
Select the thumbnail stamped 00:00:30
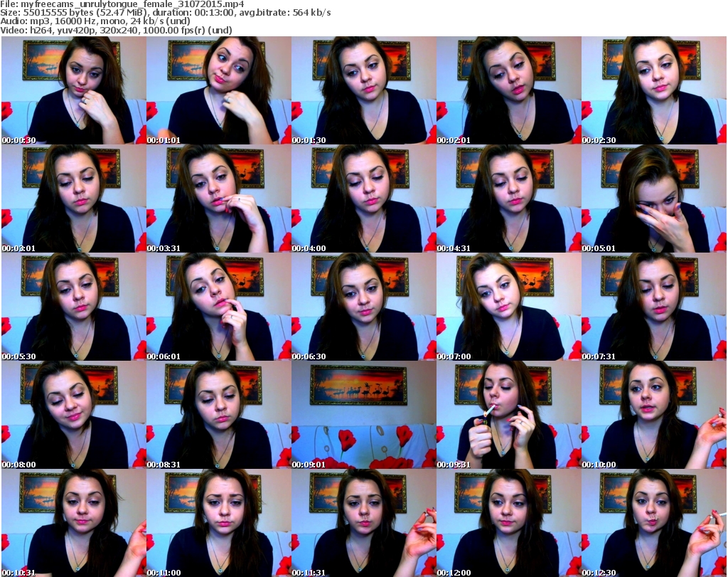74,90
